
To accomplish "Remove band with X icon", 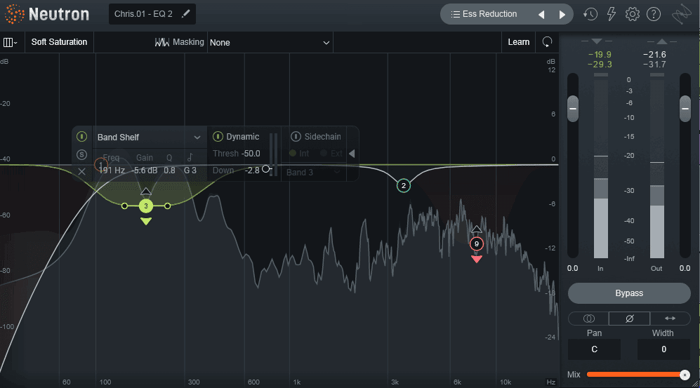I will tap(82, 171).
